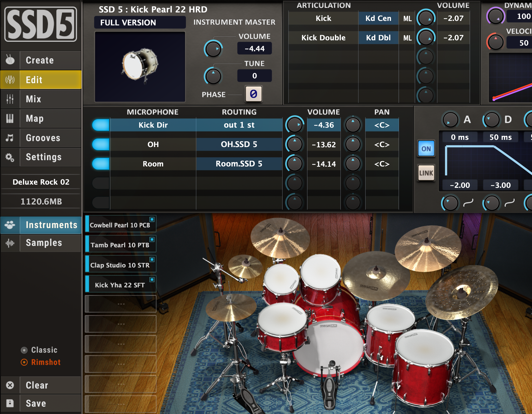
Task: Select the Create drumsticks icon
Action: pyautogui.click(x=10, y=60)
